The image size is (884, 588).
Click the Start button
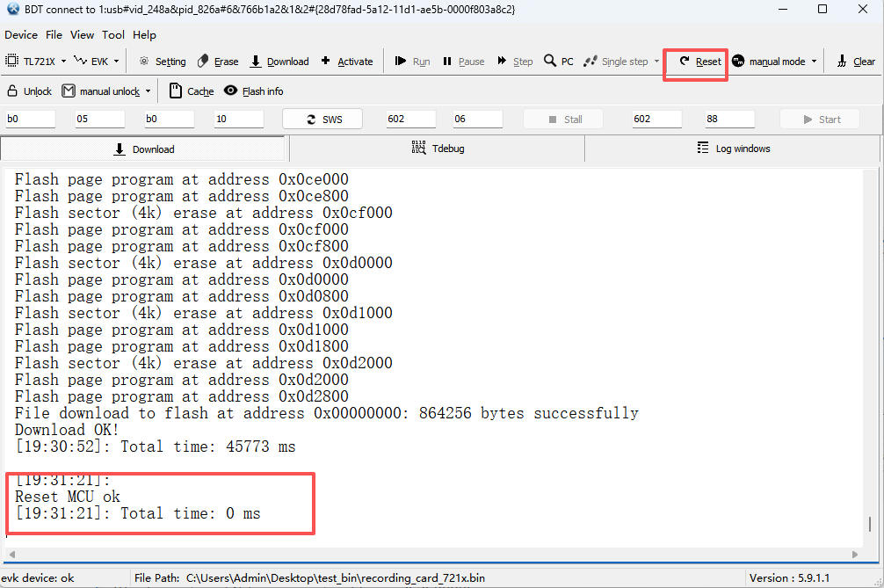click(x=820, y=119)
